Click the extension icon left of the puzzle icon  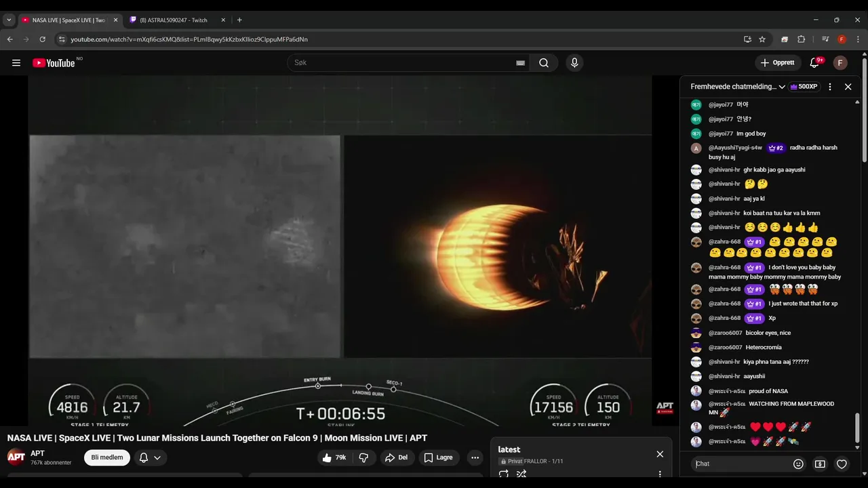pos(785,39)
